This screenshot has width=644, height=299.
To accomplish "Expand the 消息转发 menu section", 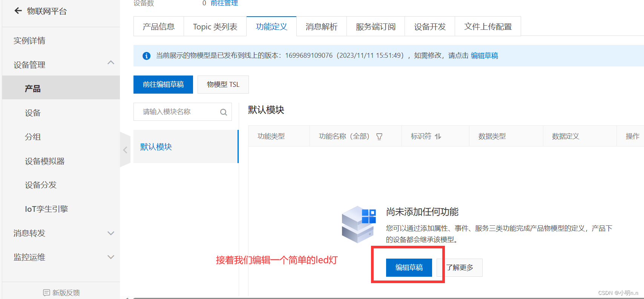I will pyautogui.click(x=111, y=233).
